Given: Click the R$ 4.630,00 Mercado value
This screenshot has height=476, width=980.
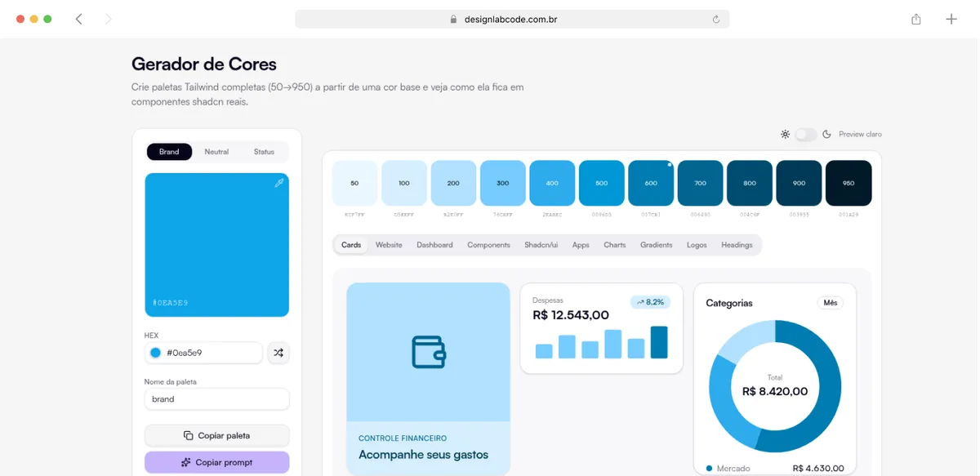Looking at the screenshot, I should pos(818,469).
